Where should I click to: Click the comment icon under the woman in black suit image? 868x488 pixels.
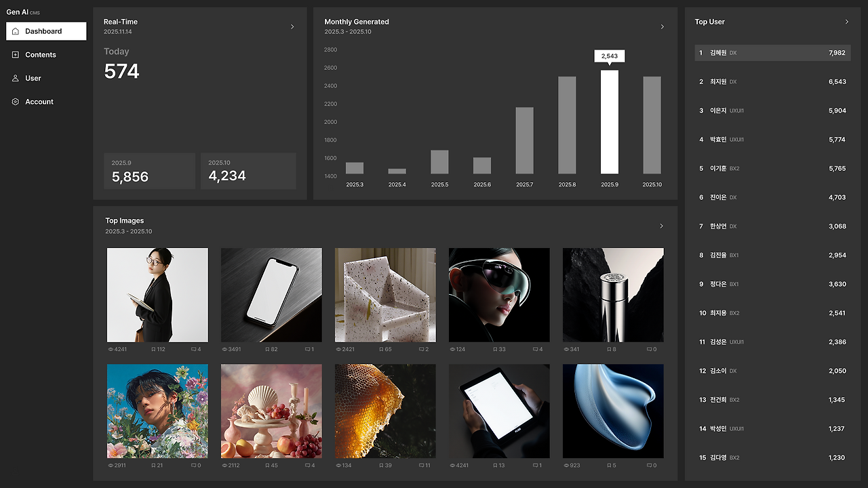pos(193,350)
